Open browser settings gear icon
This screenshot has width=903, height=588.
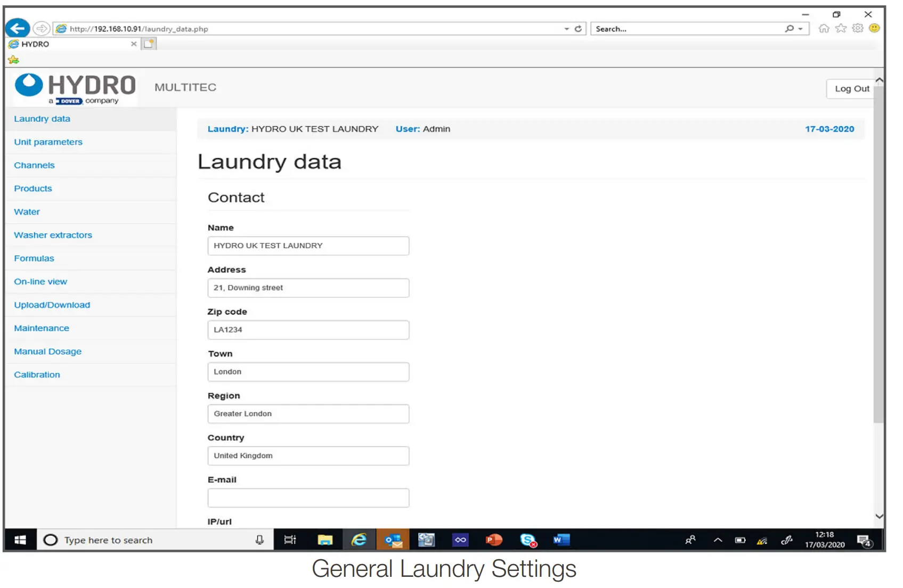pyautogui.click(x=857, y=29)
